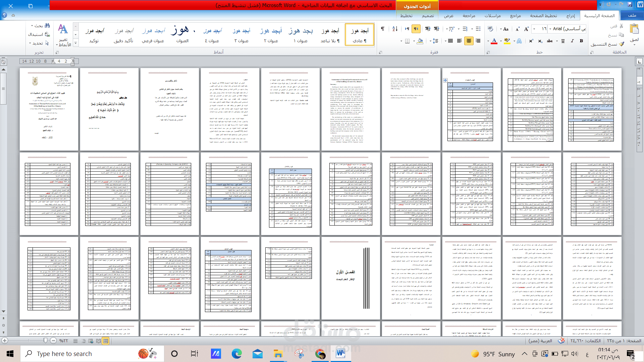Viewport: 644px width, 362px height.
Task: Enable right-to-left text direction
Action: [416, 29]
